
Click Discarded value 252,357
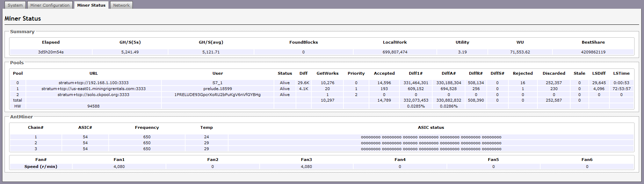pyautogui.click(x=554, y=83)
